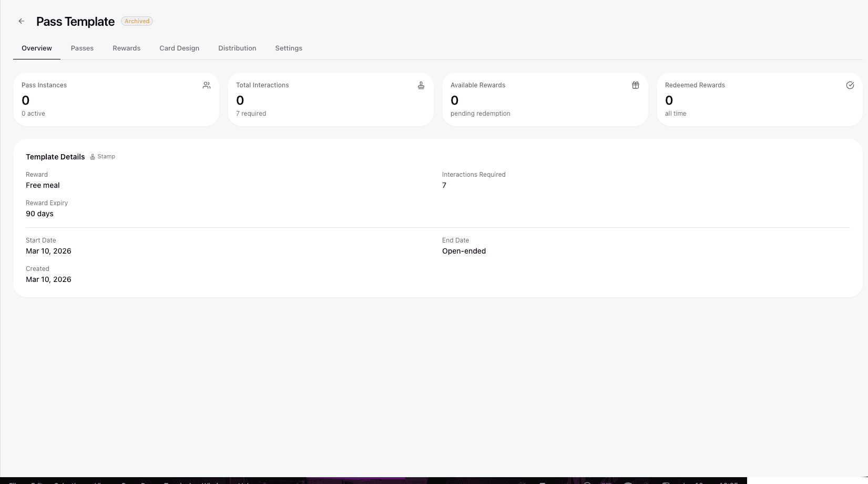Open the Rewards tab

pyautogui.click(x=126, y=48)
